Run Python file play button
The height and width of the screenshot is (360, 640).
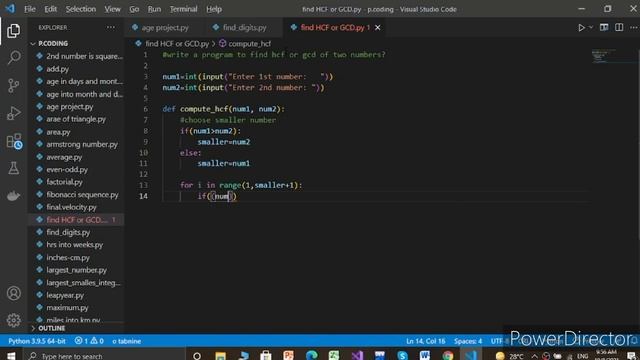coord(581,28)
